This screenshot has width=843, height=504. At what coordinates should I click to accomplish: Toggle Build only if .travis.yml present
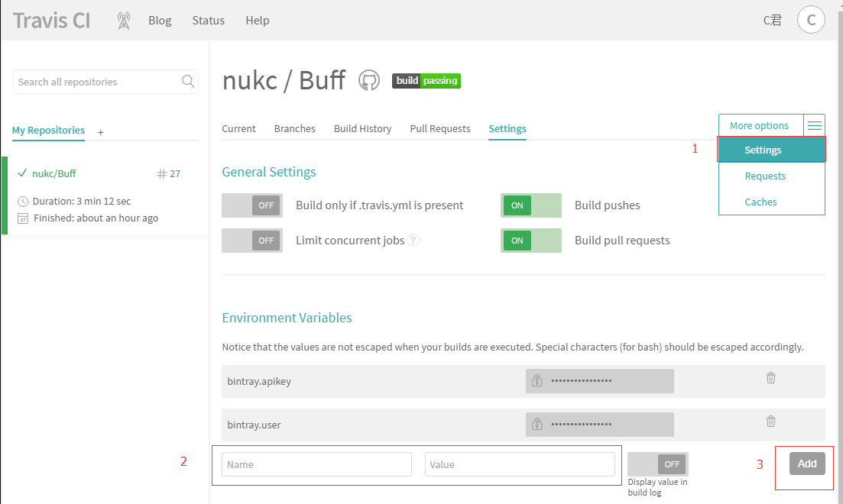(252, 205)
